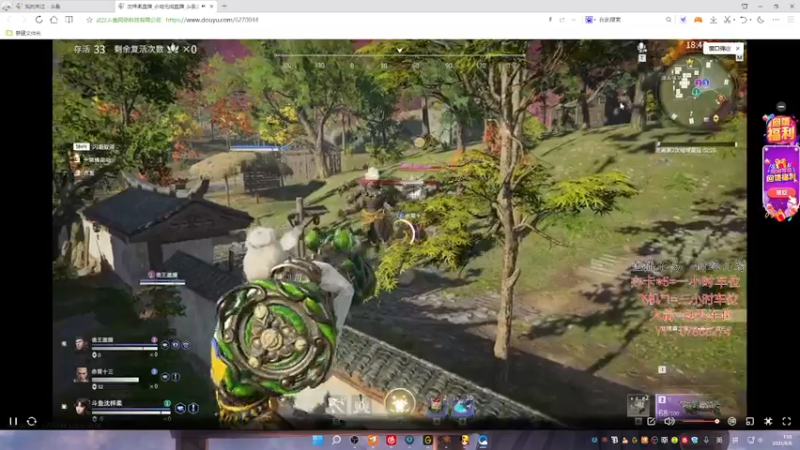
Task: Click the search engine paw icon dropdown
Action: 591,19
